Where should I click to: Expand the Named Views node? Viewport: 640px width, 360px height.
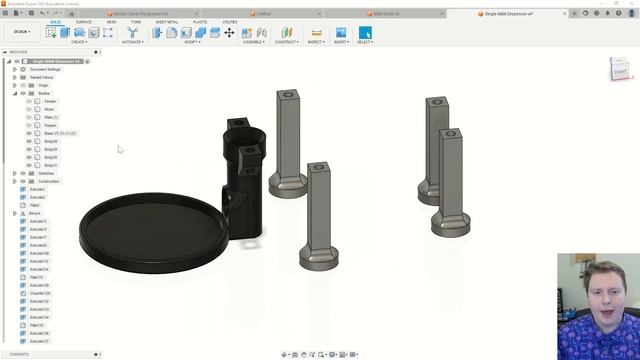click(x=15, y=77)
